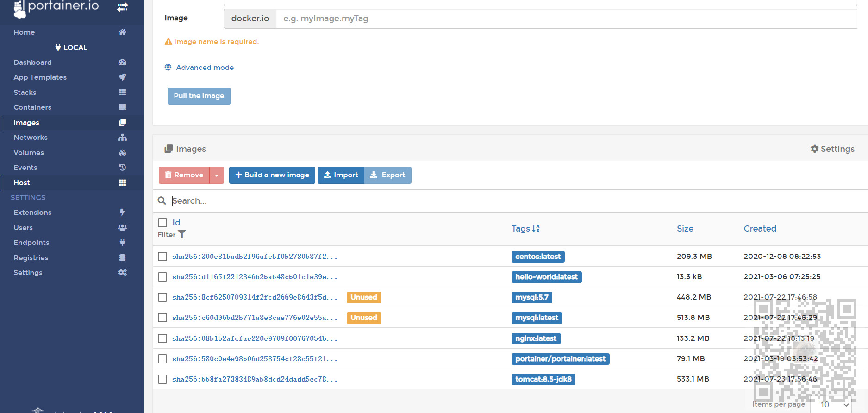Click Pull the image button
Screen dimensions: 868x413
click(199, 96)
